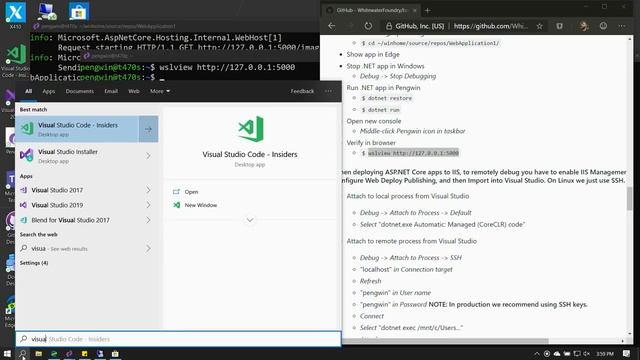Open Visual Studio Code - Insiders best match
Viewport: 640px width, 360px height.
[77, 129]
